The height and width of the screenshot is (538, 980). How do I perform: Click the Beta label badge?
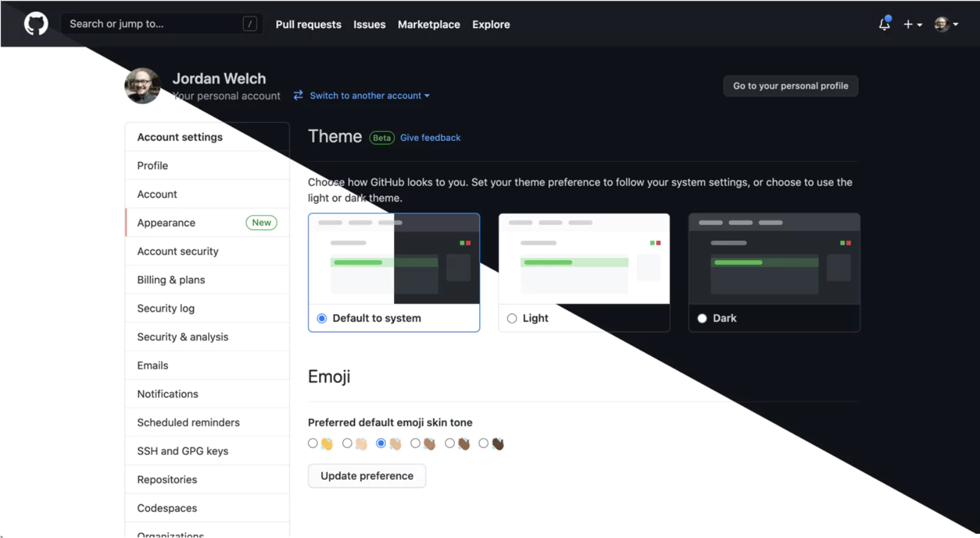(x=382, y=138)
